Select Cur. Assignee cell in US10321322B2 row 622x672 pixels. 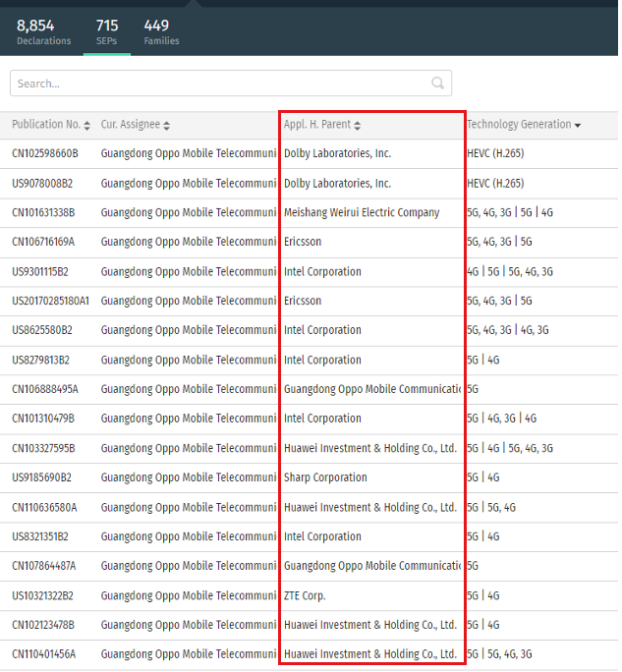189,595
